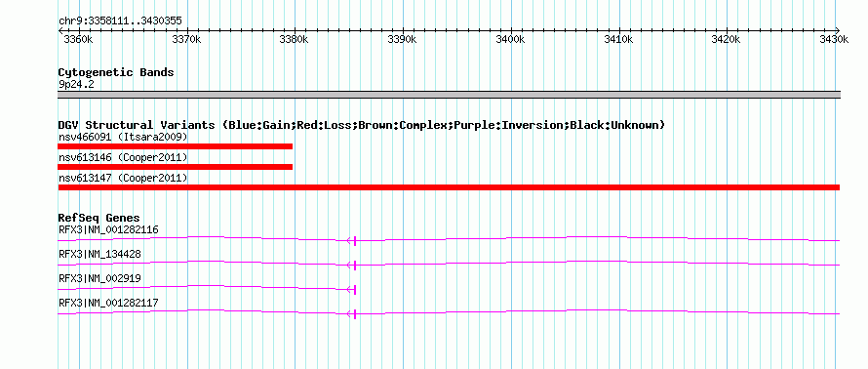Screen dimensions: 868x369
Task: Click the RFX3|NM_002919 transcript label
Action: [x=99, y=278]
